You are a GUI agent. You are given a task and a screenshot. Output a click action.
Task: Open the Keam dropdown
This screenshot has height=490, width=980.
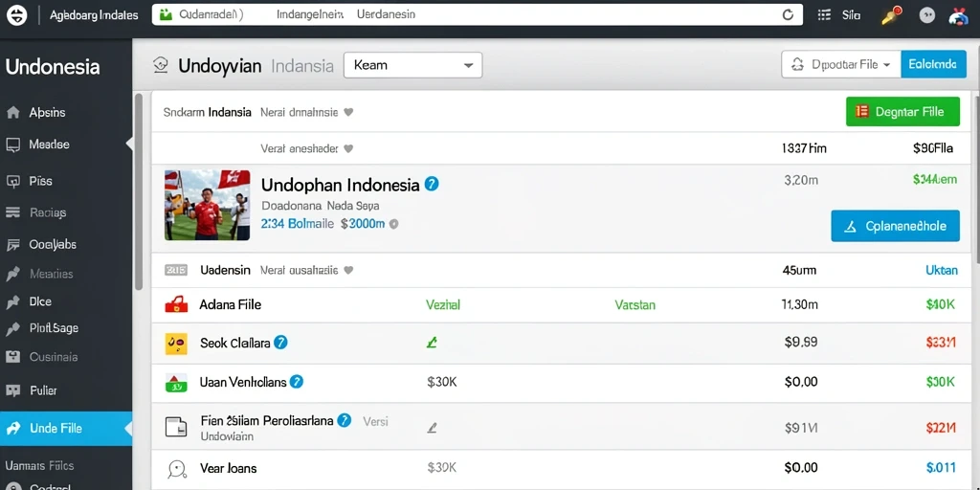point(413,65)
